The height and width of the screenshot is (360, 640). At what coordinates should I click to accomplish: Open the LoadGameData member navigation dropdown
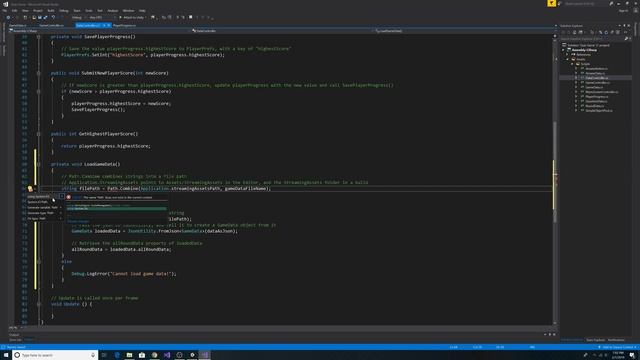pyautogui.click(x=463, y=31)
